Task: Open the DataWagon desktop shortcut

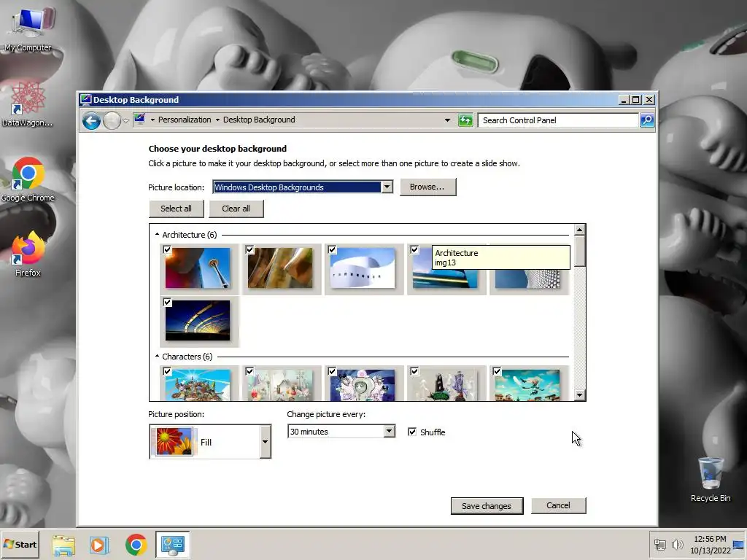Action: point(28,104)
